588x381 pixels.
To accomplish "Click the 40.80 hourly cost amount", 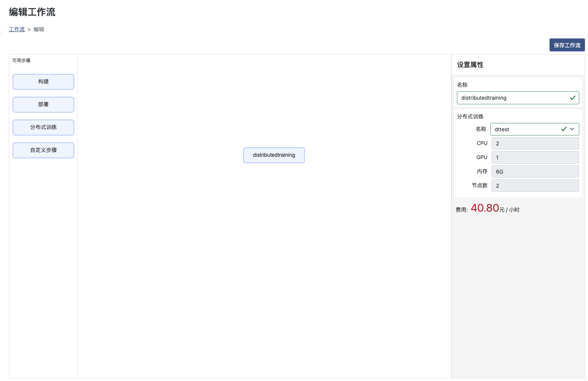I will coord(485,208).
